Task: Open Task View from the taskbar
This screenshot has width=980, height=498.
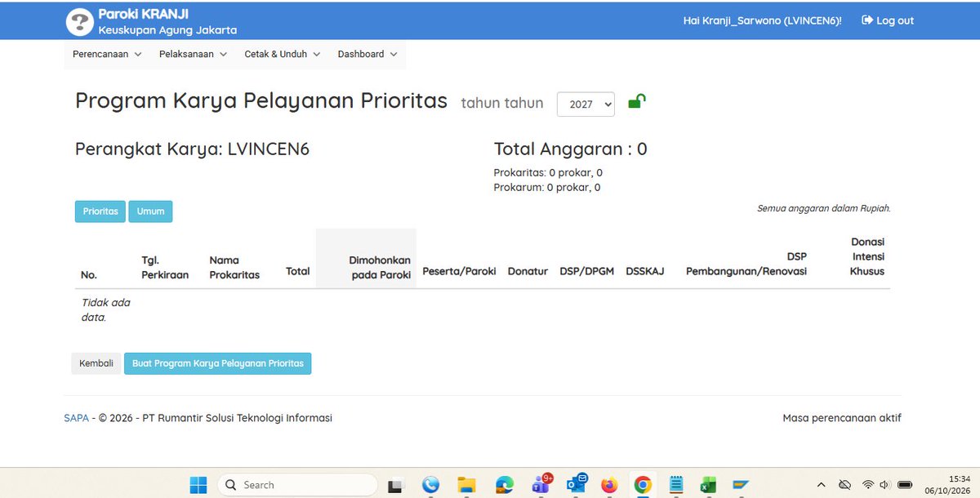Action: click(395, 485)
